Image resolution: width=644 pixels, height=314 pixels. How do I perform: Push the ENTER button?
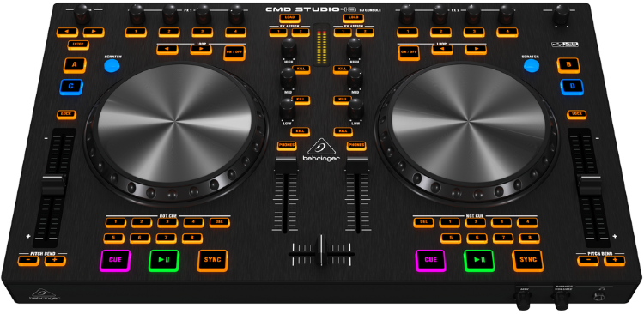coord(78,45)
